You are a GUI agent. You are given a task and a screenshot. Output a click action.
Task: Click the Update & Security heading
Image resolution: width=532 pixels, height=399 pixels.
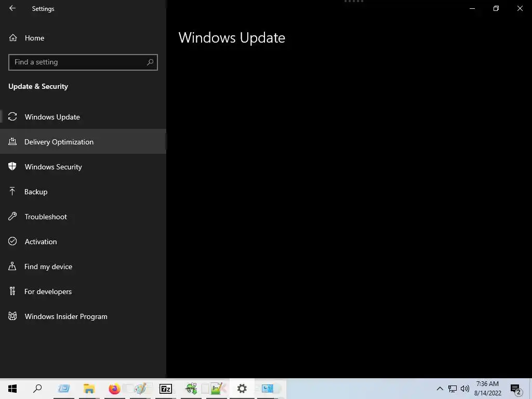point(38,87)
